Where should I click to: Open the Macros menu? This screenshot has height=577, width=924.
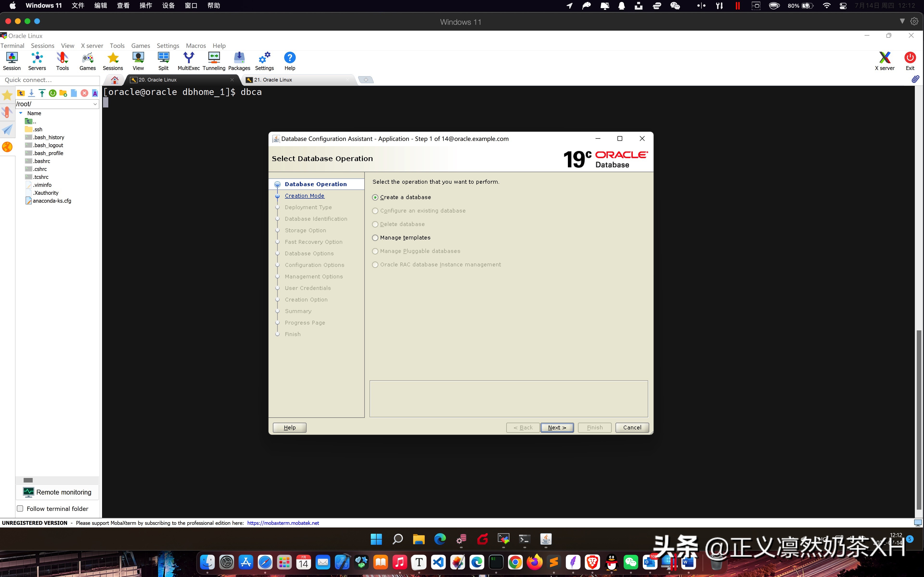195,45
